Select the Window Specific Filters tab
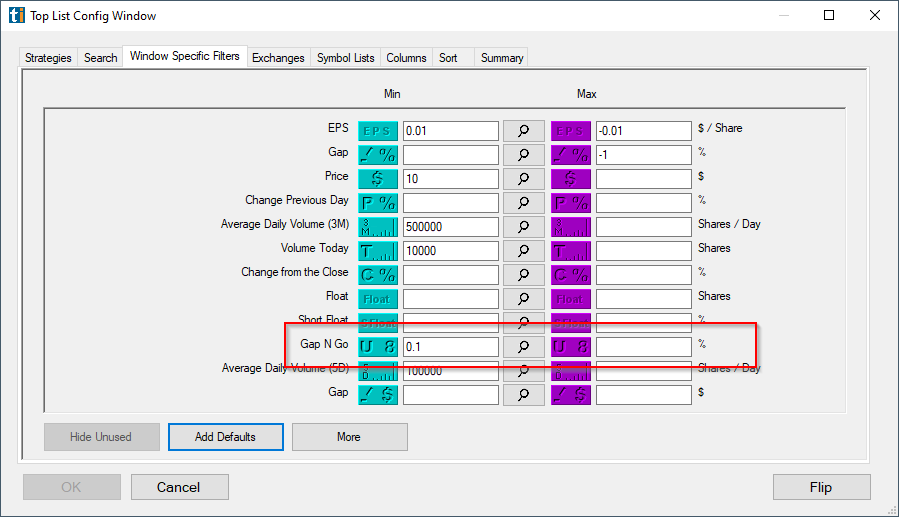Image resolution: width=899 pixels, height=517 pixels. pyautogui.click(x=185, y=56)
